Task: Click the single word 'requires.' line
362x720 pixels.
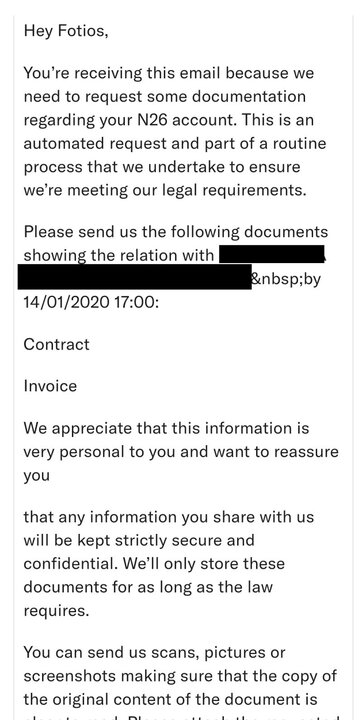Action: point(56,611)
